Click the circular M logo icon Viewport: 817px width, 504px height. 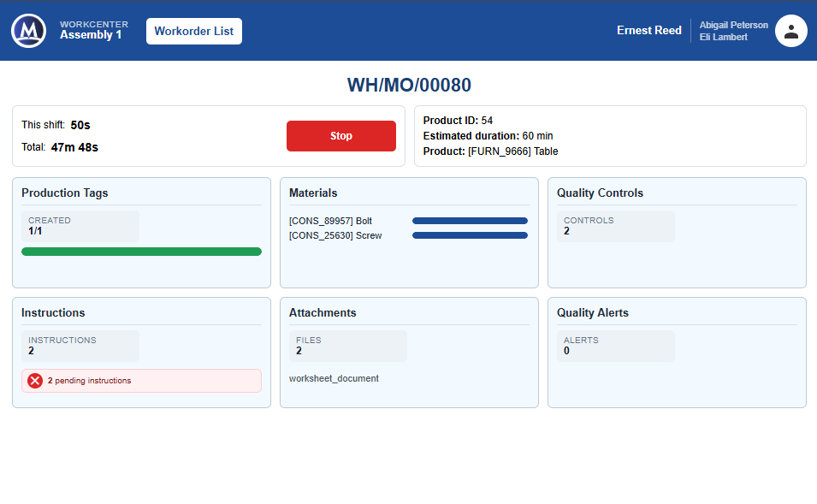pyautogui.click(x=28, y=31)
